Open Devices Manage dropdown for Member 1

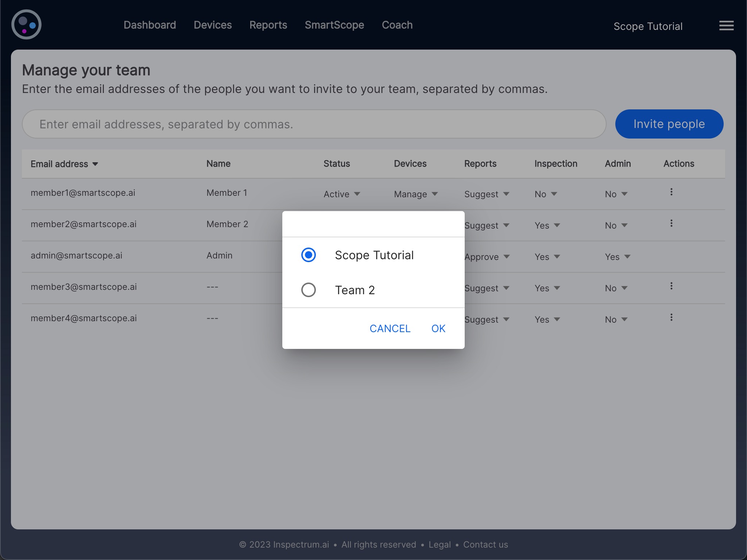coord(416,194)
